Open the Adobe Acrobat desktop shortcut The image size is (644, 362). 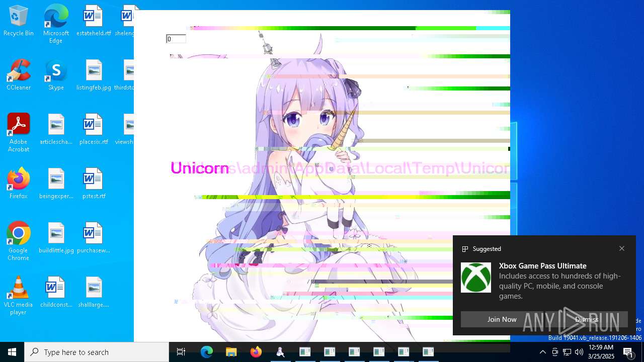[x=19, y=133]
